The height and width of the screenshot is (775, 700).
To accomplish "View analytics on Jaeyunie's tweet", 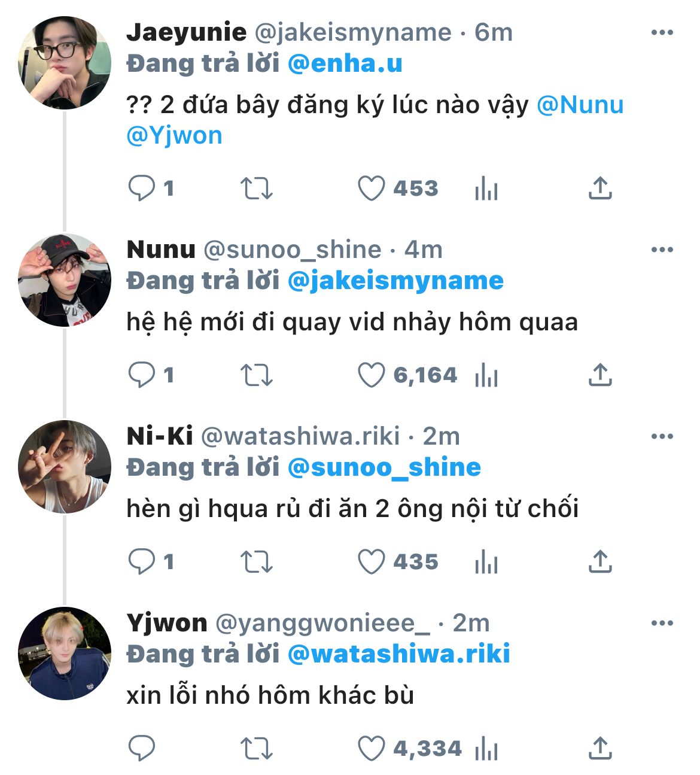I will (486, 189).
